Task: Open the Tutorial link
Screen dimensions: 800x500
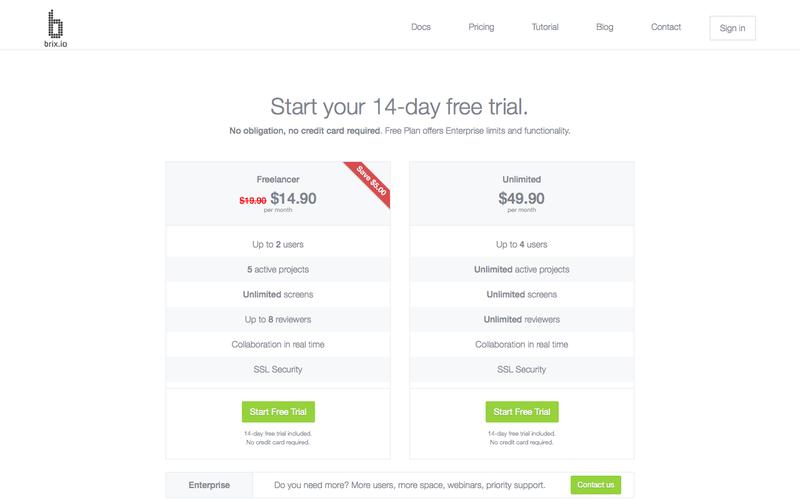Action: pos(545,27)
